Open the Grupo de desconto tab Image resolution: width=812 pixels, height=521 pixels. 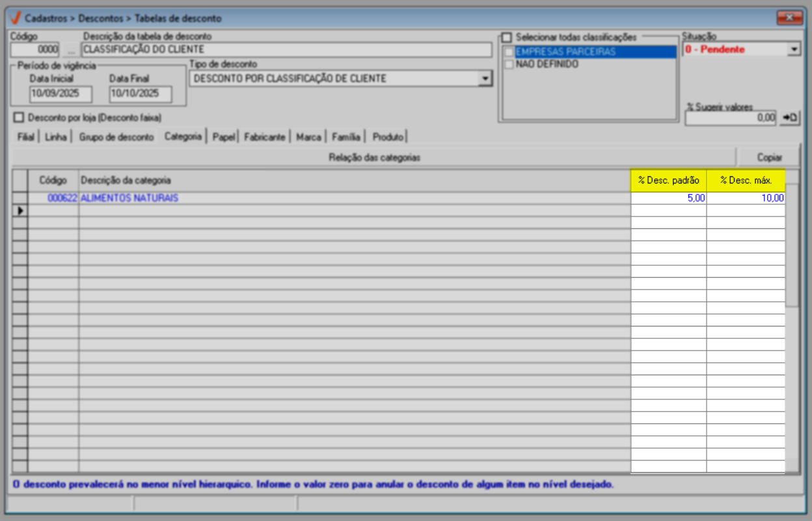[x=116, y=137]
